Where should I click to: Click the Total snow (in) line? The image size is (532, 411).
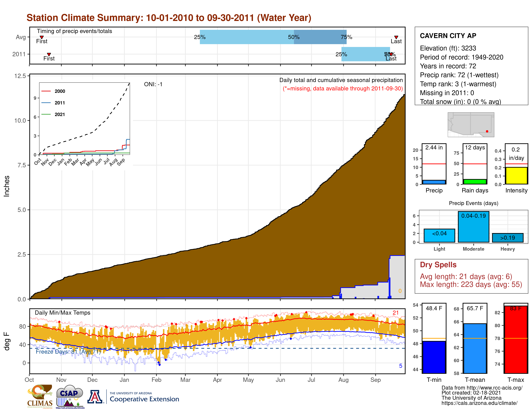(460, 102)
